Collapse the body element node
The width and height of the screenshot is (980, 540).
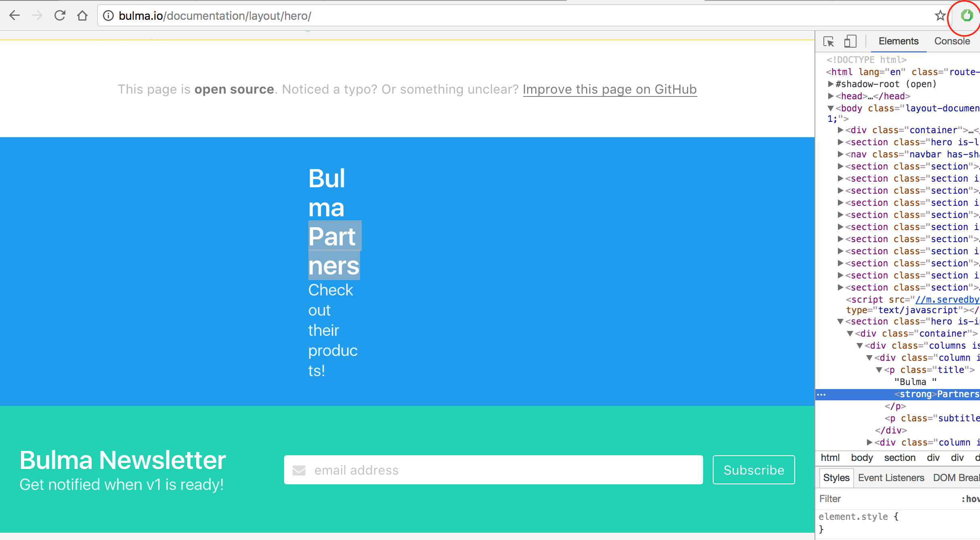[x=831, y=108]
